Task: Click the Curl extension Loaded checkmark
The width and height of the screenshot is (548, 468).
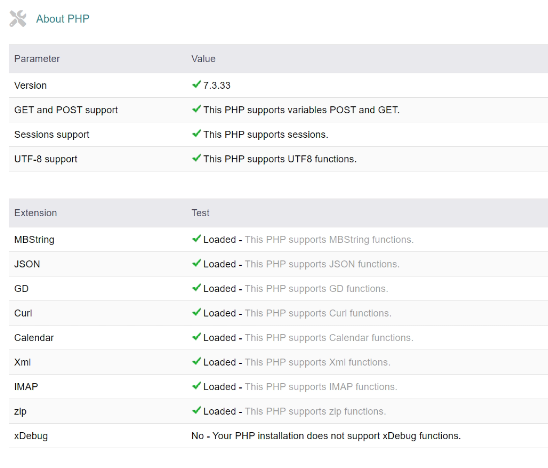Action: point(196,312)
